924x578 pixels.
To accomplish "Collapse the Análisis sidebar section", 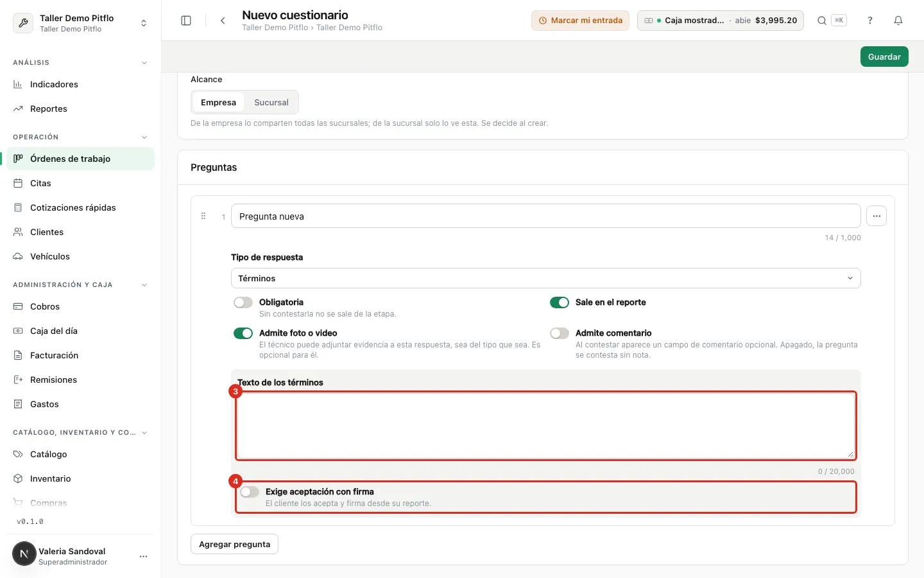I will pos(144,63).
